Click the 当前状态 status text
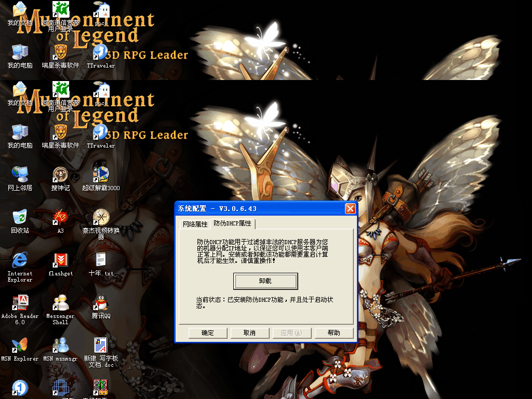The height and width of the screenshot is (399, 532). [264, 303]
